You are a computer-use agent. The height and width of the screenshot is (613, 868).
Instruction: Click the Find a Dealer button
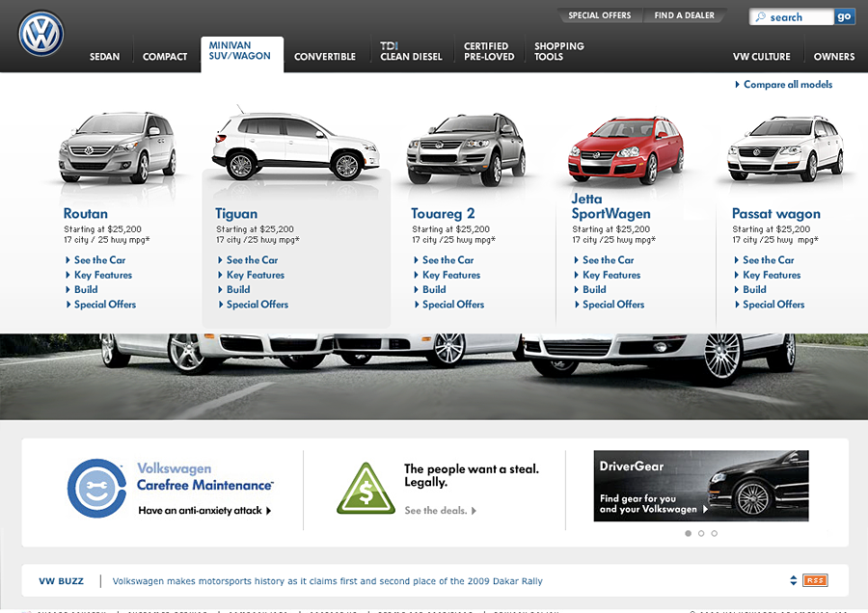(684, 15)
